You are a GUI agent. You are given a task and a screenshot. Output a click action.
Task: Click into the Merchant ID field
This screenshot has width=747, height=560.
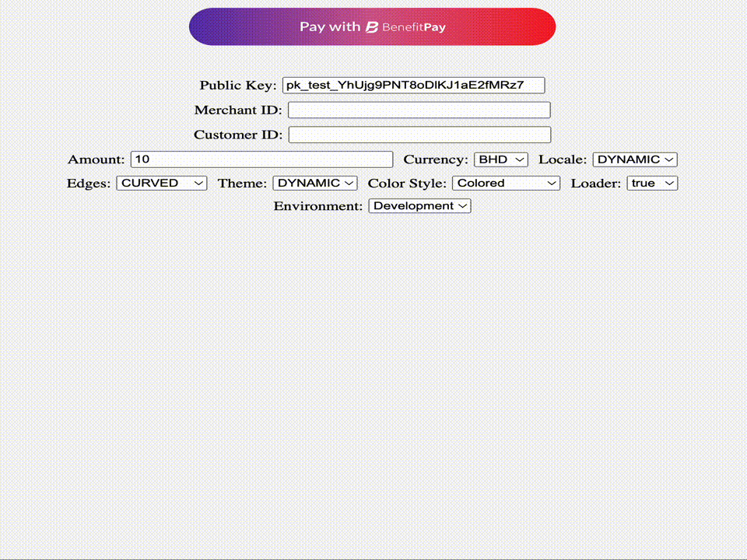pos(419,110)
